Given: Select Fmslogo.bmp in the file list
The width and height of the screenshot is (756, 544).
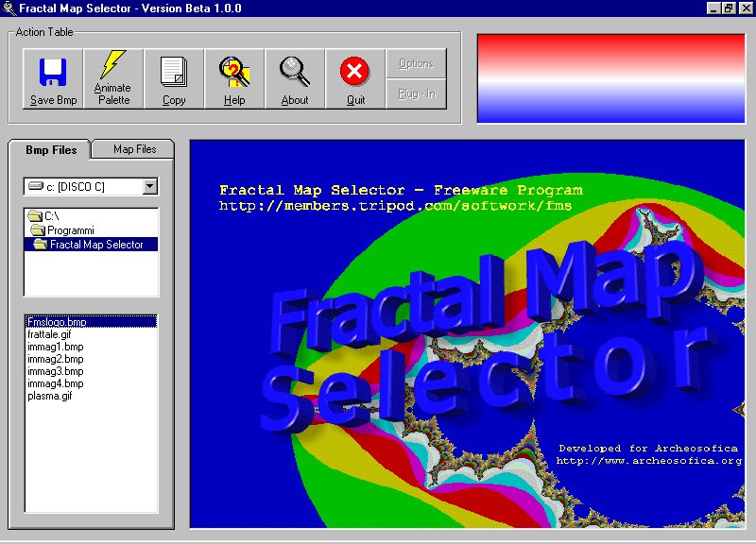Looking at the screenshot, I should click(x=91, y=321).
